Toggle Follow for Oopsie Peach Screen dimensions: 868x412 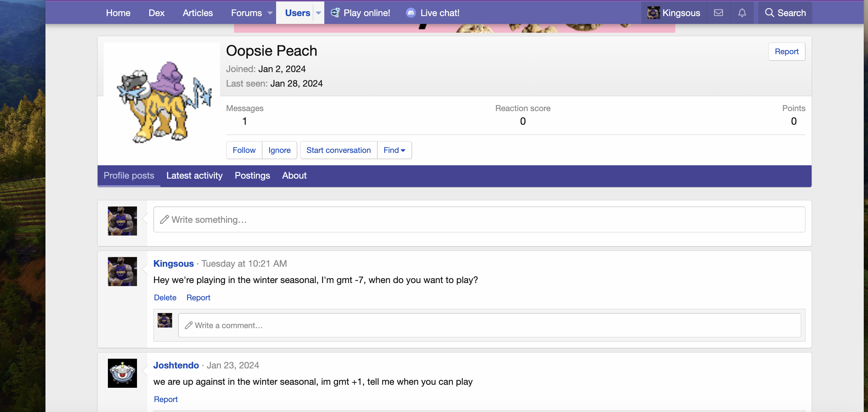pos(244,150)
